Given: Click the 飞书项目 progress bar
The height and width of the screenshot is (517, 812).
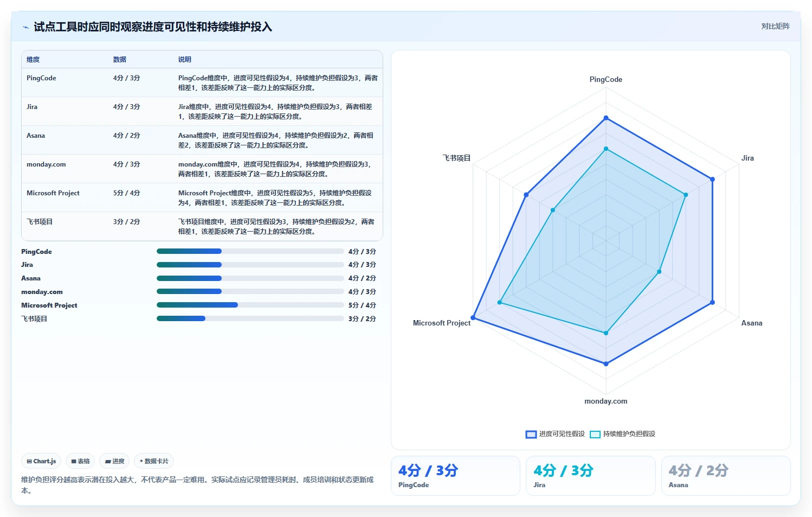Looking at the screenshot, I should 250,318.
